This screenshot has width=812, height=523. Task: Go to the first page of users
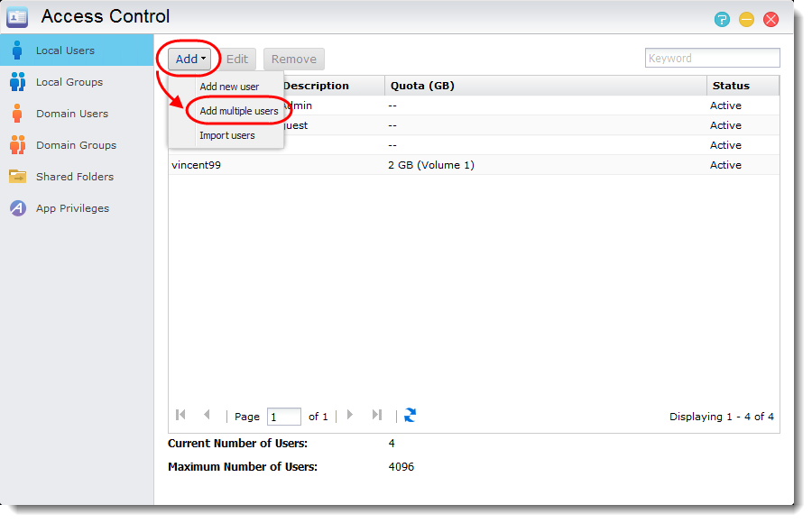180,416
